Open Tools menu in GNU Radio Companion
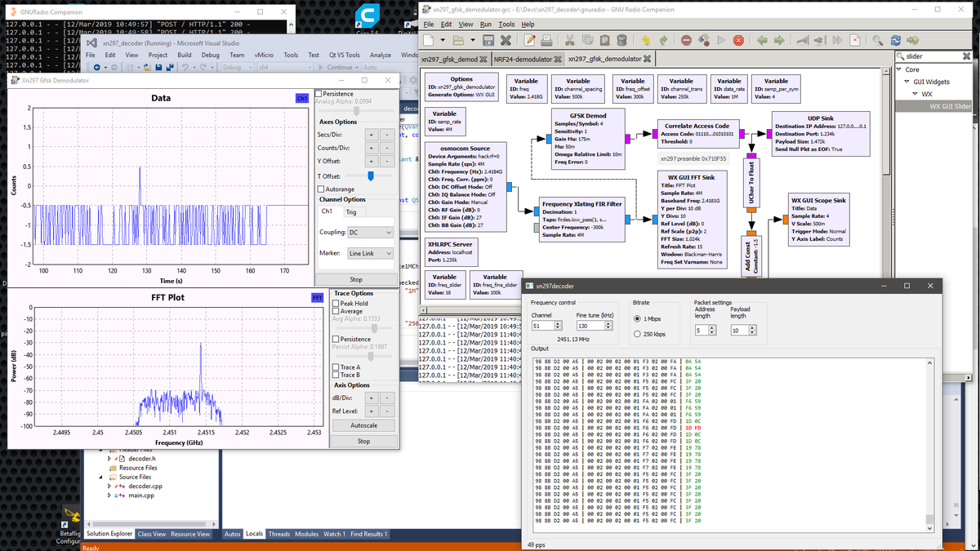Screen dimensions: 980x551 tap(507, 24)
